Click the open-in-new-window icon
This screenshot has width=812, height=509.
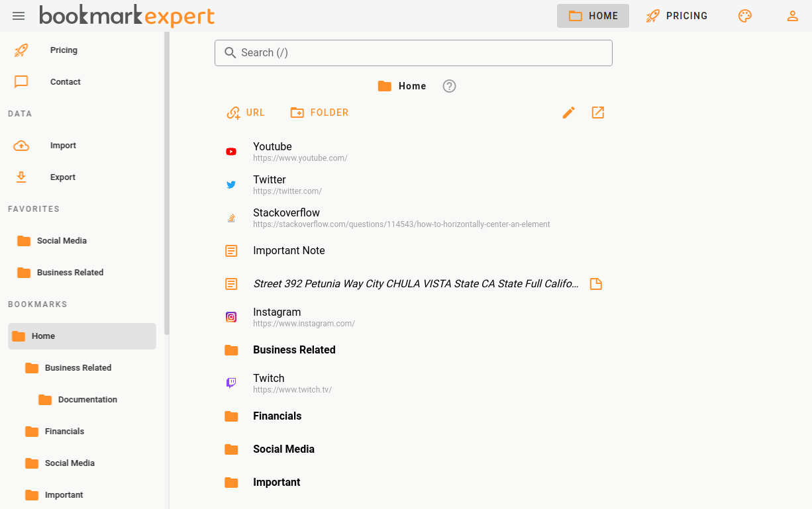click(597, 113)
